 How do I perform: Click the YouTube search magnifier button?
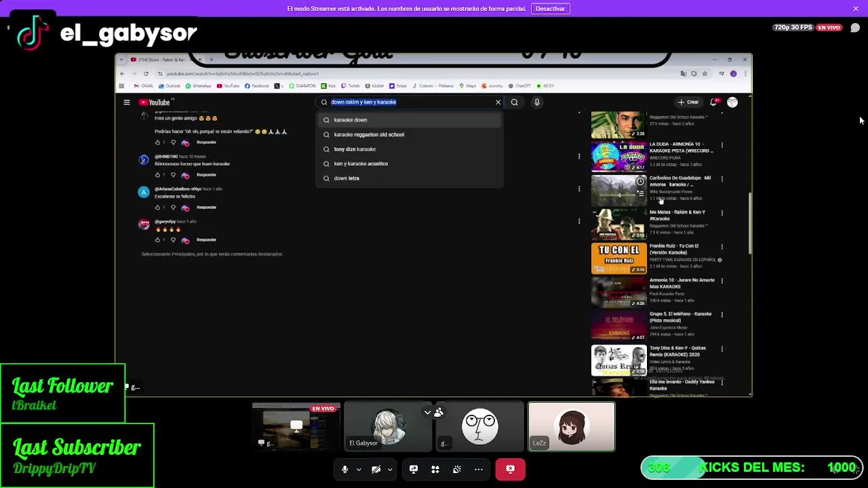coord(515,102)
